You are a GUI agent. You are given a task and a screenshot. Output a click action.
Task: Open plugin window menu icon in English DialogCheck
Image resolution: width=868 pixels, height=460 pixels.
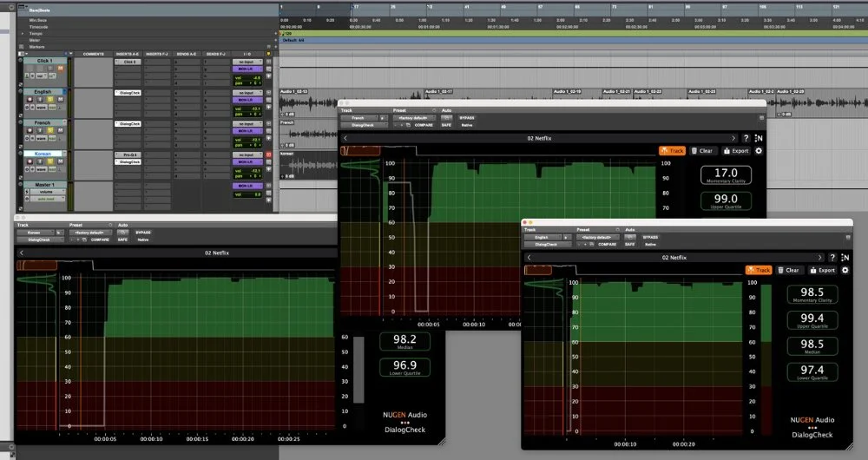[847, 238]
